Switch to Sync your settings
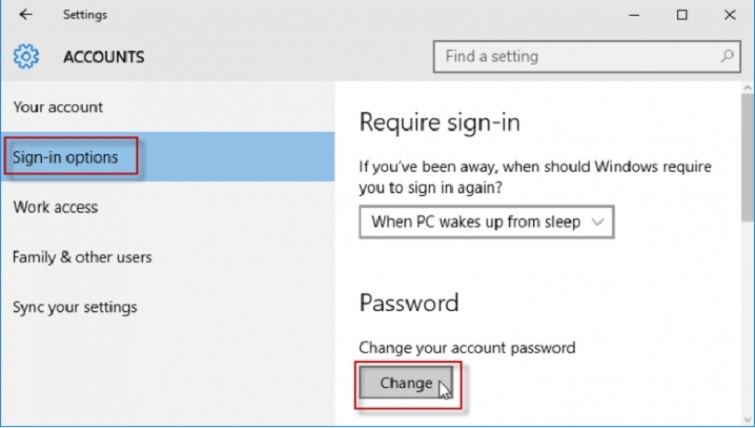This screenshot has width=755, height=428. 75,307
